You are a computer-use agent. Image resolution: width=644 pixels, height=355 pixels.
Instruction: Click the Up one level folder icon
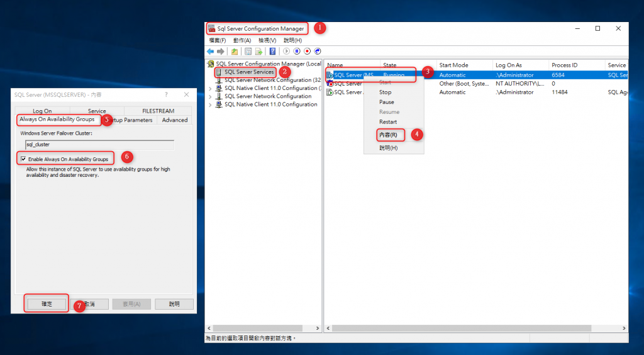(234, 52)
